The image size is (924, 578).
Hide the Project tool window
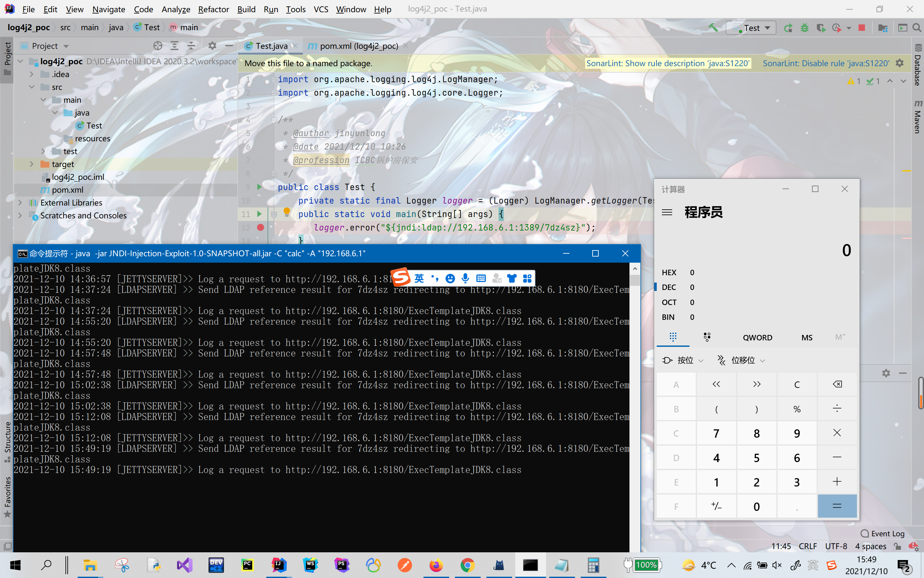[229, 46]
